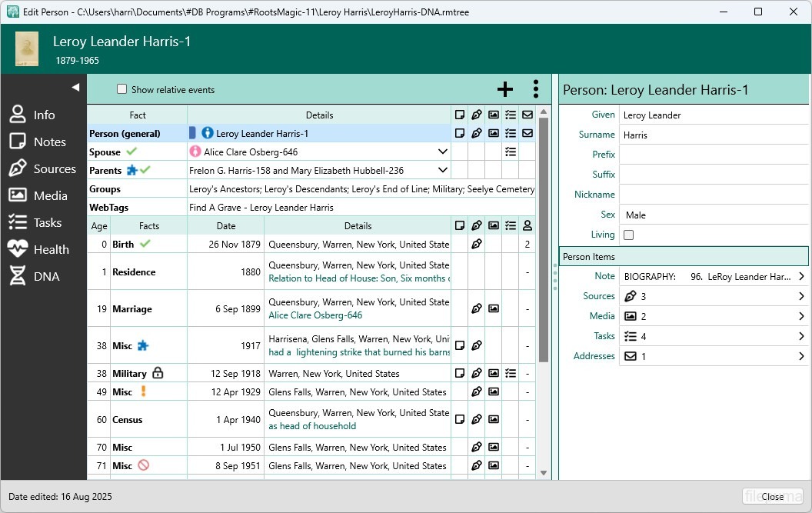Click Leroy's portrait thumbnail in header
The width and height of the screenshot is (812, 513).
click(27, 49)
